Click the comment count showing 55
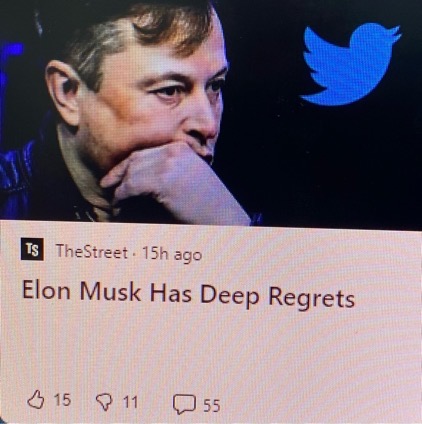The height and width of the screenshot is (424, 422). tap(212, 406)
